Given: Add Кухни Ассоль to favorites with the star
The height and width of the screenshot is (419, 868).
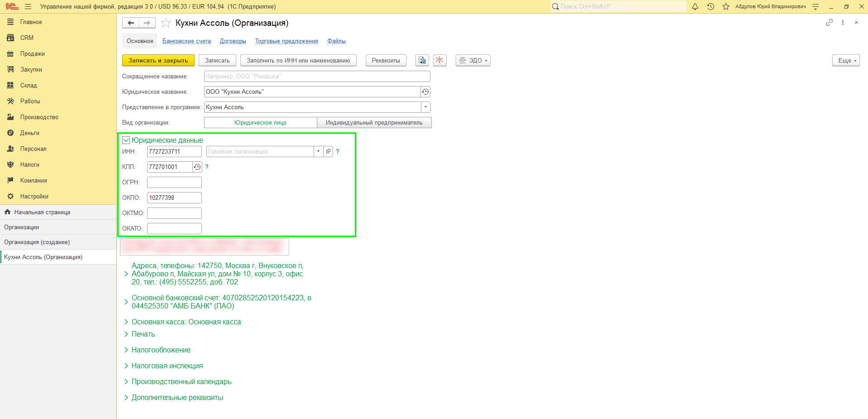Looking at the screenshot, I should pos(166,23).
